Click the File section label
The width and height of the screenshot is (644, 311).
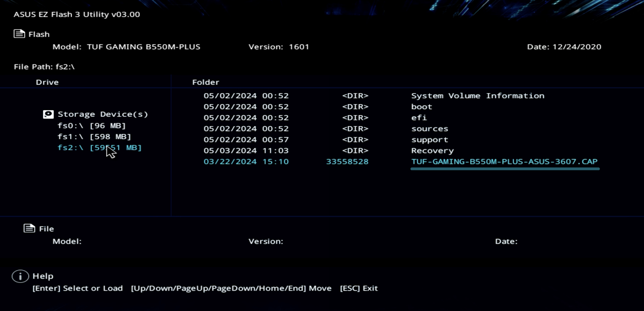tap(47, 229)
